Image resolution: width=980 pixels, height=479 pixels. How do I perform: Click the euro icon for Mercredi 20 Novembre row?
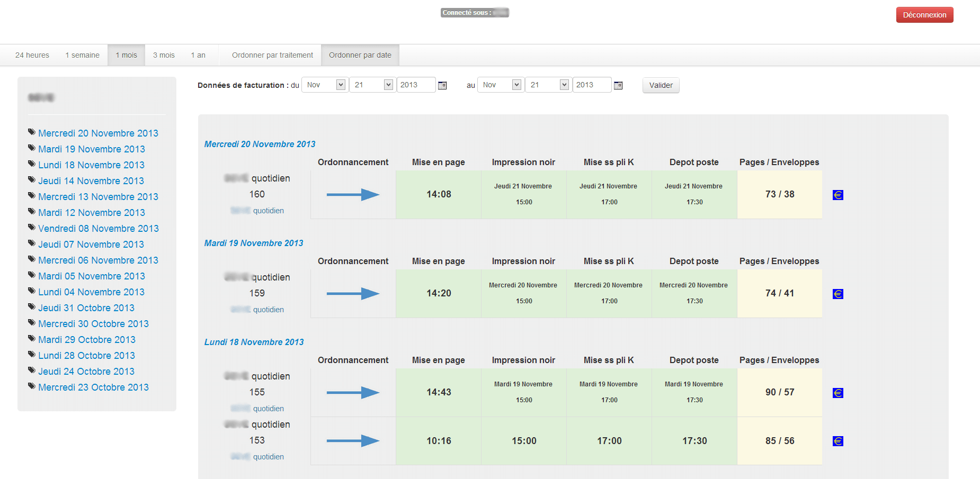pyautogui.click(x=838, y=195)
